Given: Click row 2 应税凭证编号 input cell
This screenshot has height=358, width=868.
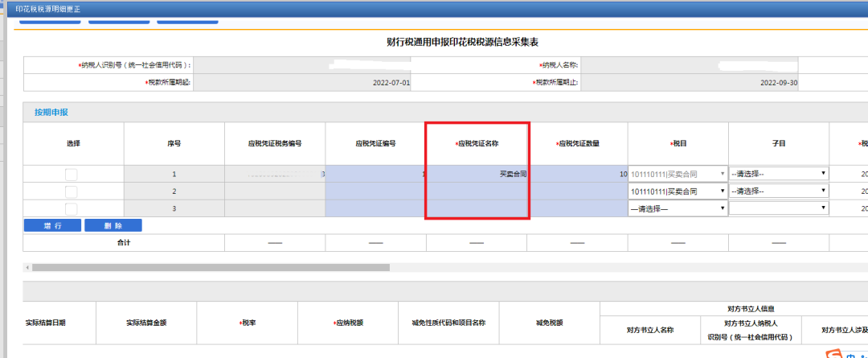Looking at the screenshot, I should tap(375, 191).
